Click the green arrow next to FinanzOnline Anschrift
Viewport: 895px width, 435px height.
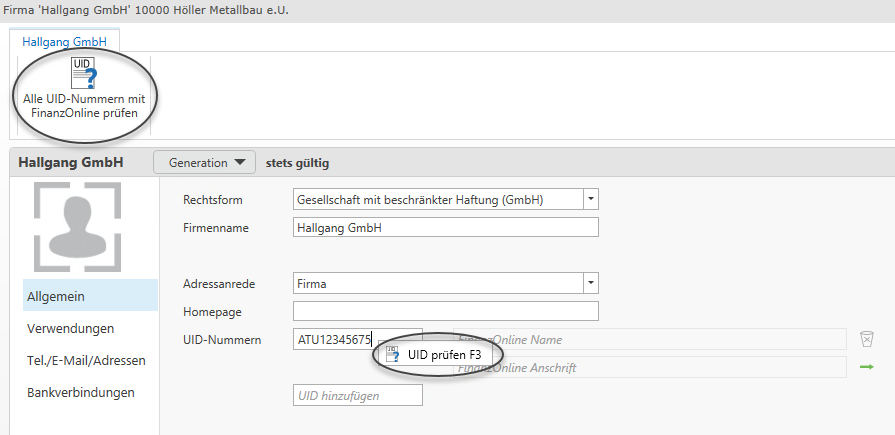click(866, 367)
